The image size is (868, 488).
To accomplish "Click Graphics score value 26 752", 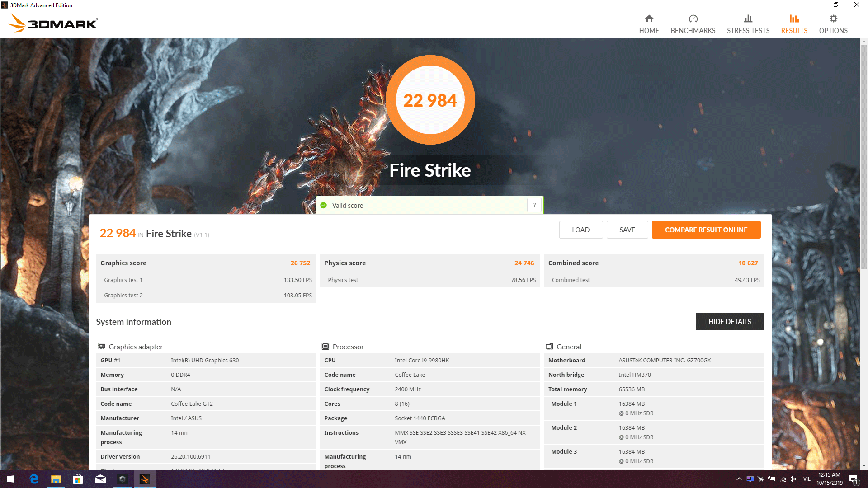I will (300, 263).
